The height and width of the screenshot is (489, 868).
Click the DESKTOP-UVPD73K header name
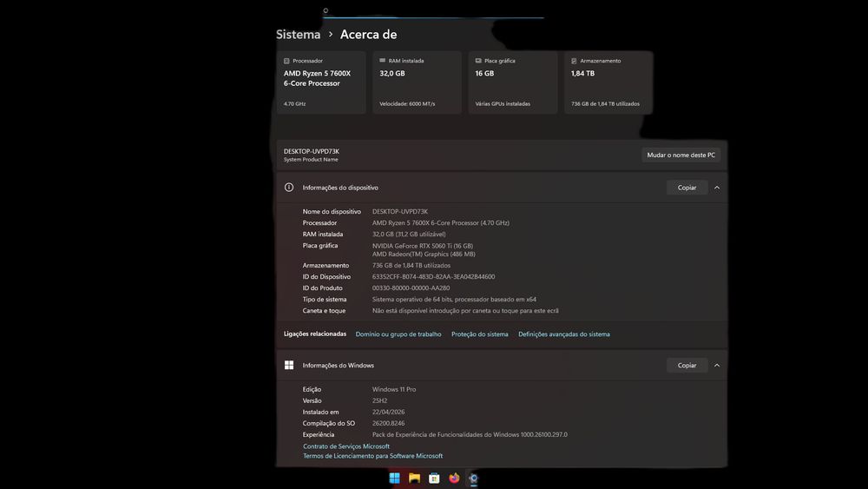[x=311, y=151]
